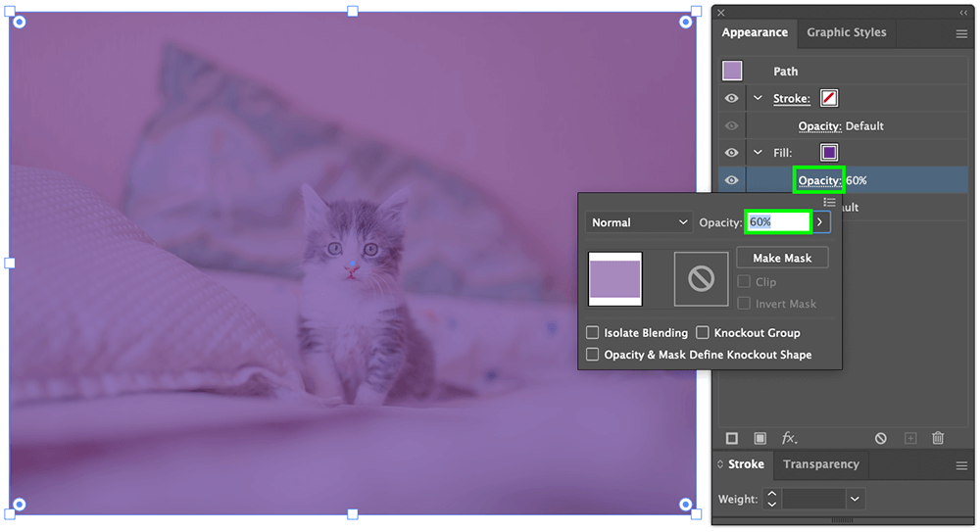Switch to the Transparency tab
The image size is (980, 532).
click(820, 464)
